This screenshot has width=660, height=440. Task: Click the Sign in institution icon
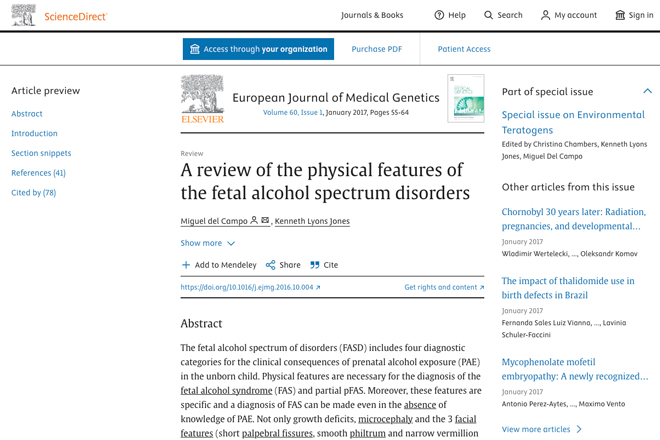620,15
